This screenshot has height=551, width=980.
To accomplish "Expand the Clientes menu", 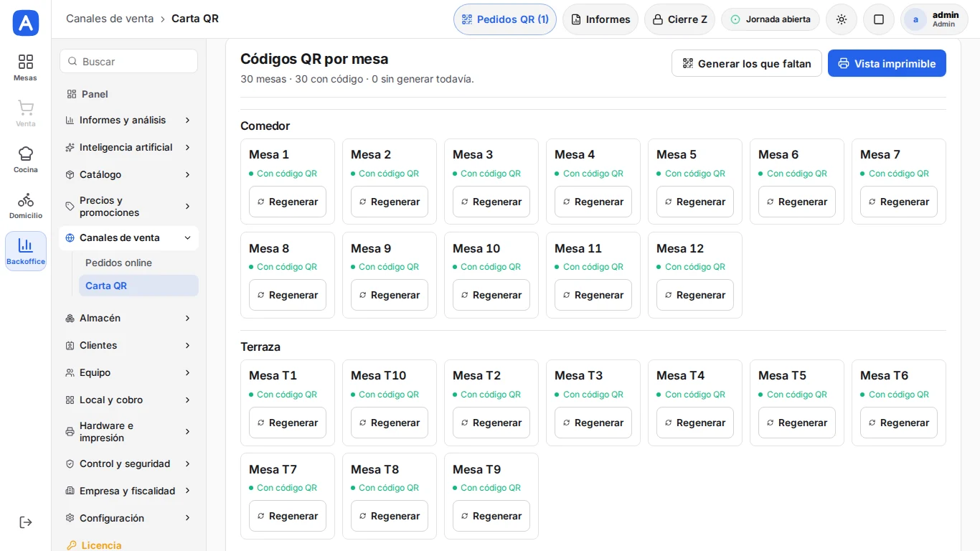I will (128, 345).
